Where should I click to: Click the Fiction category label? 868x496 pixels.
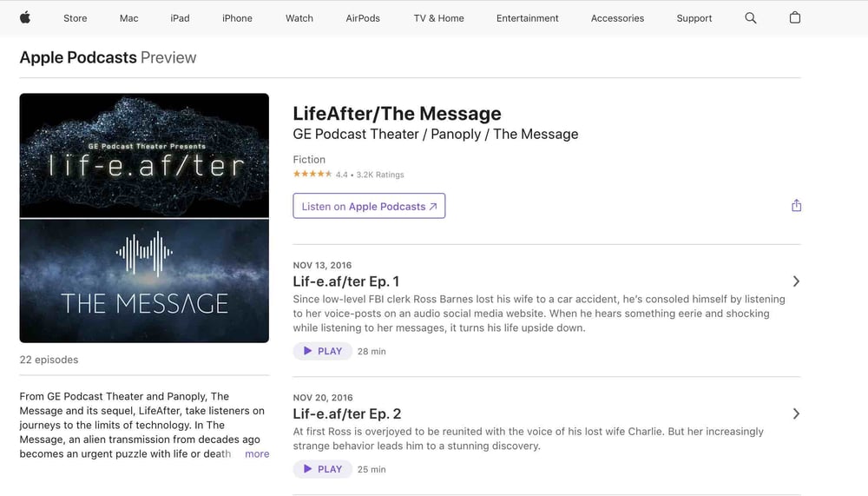(309, 160)
